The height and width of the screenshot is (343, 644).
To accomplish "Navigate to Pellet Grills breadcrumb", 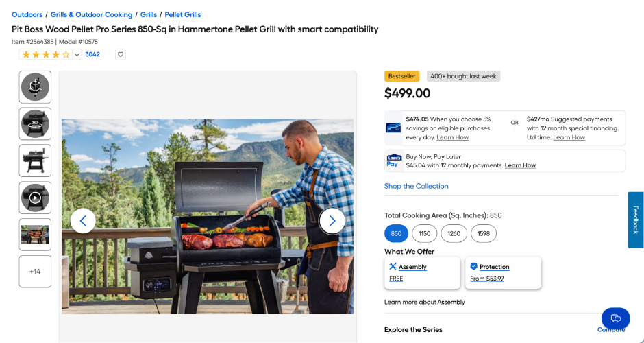I will pos(182,14).
